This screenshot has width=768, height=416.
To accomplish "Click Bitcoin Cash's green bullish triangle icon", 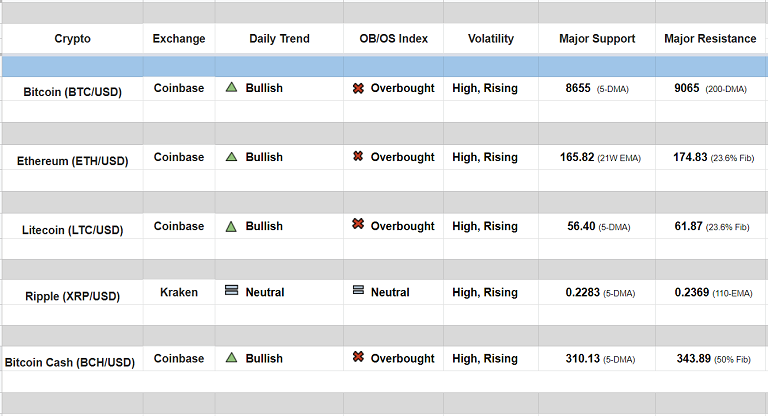I will tap(231, 357).
